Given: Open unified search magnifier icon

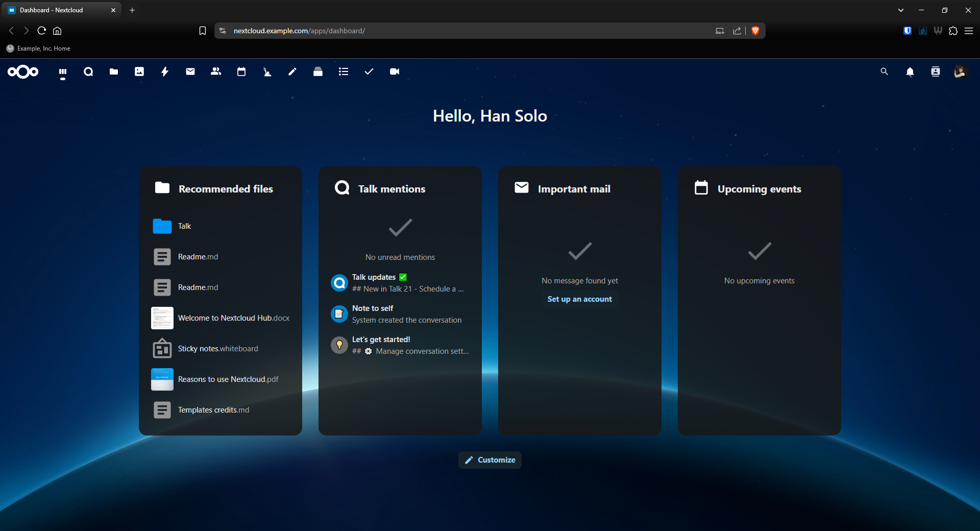Looking at the screenshot, I should point(885,72).
